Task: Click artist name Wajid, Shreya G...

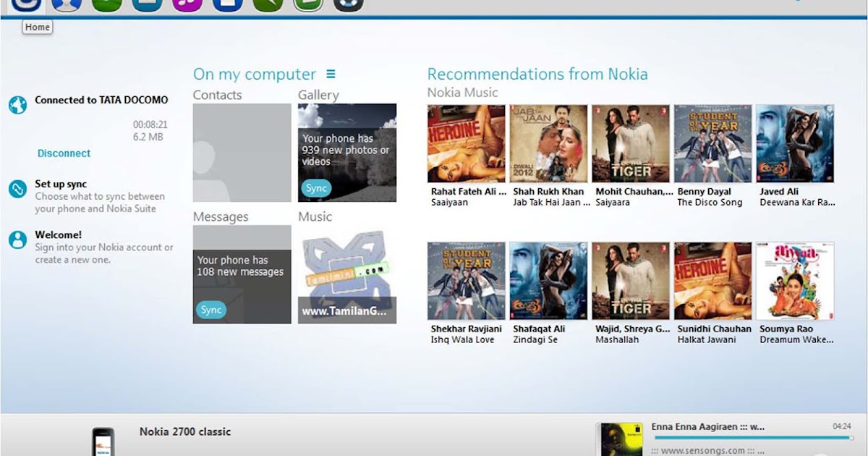Action: click(x=633, y=329)
